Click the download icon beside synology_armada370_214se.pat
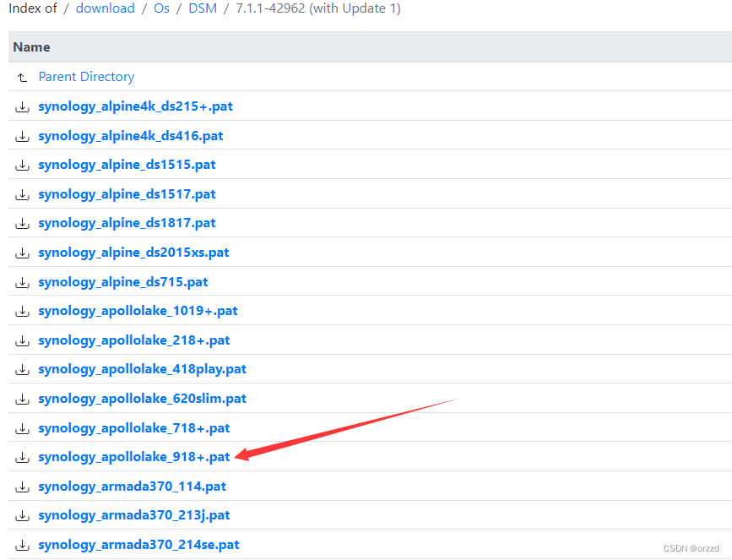Screen dimensions: 732x560 point(22,546)
